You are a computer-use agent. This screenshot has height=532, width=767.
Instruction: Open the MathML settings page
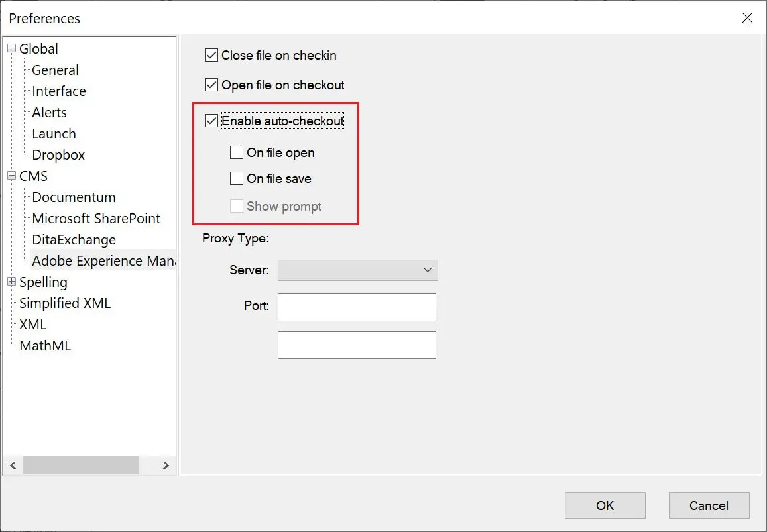tap(46, 345)
